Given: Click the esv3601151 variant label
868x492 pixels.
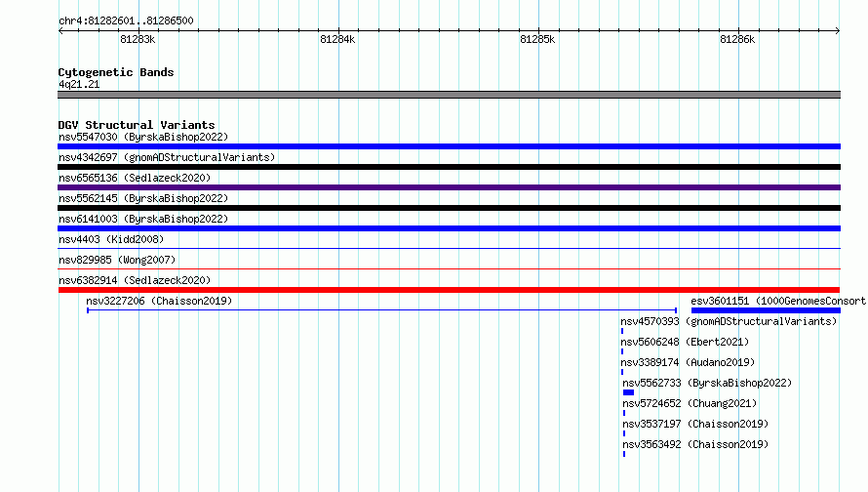Looking at the screenshot, I should pos(778,301).
